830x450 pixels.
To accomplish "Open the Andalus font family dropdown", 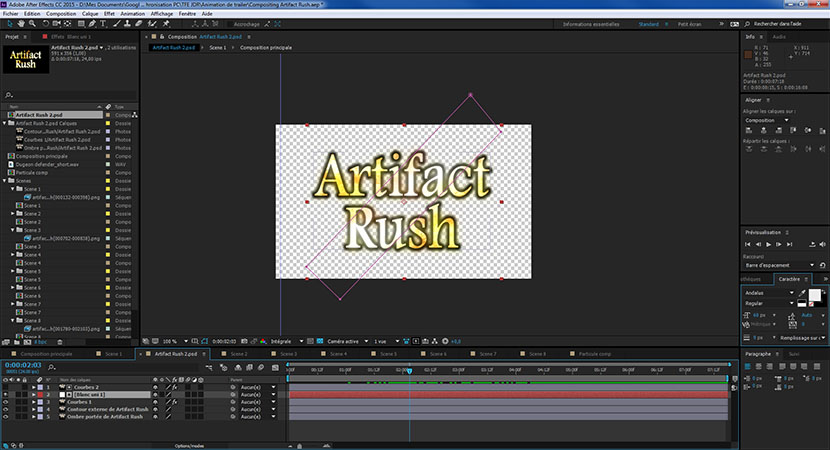I will [769, 293].
